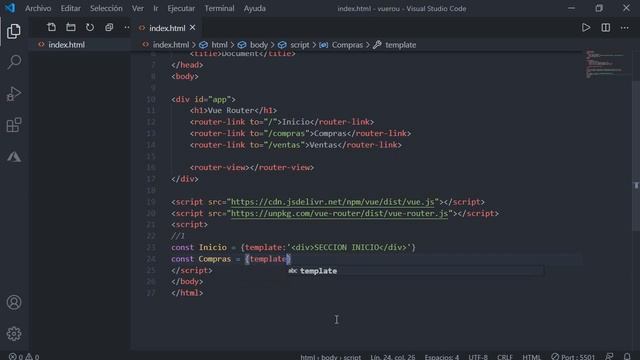Click body breadcrumb item

(x=259, y=45)
